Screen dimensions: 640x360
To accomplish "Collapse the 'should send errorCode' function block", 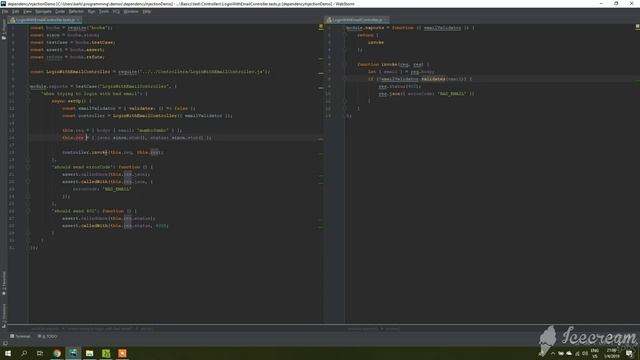I will (x=28, y=167).
